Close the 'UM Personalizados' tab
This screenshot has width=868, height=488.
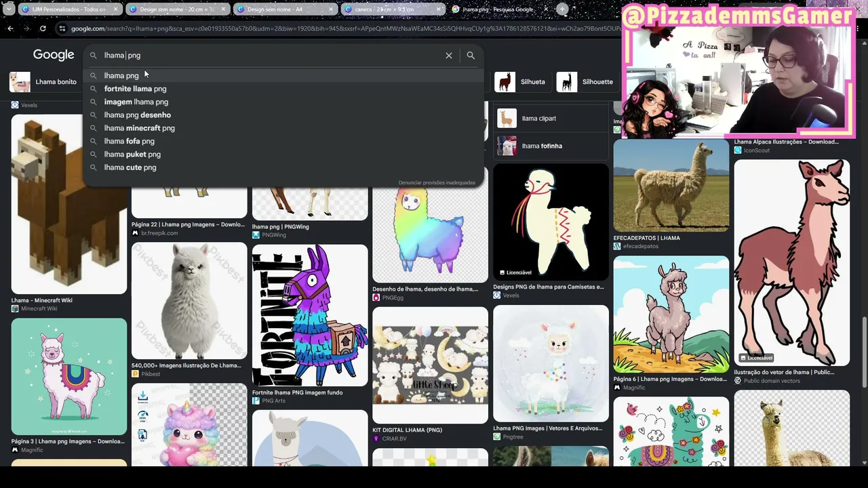(116, 9)
